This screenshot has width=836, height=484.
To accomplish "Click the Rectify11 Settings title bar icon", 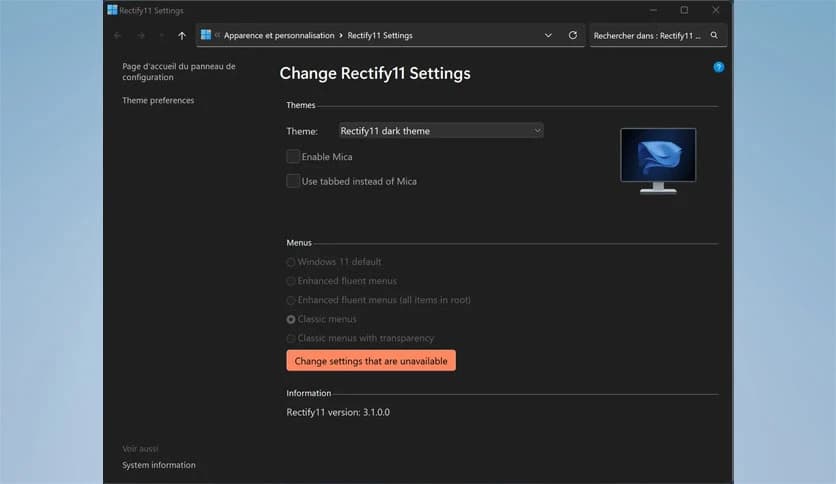I will 113,10.
